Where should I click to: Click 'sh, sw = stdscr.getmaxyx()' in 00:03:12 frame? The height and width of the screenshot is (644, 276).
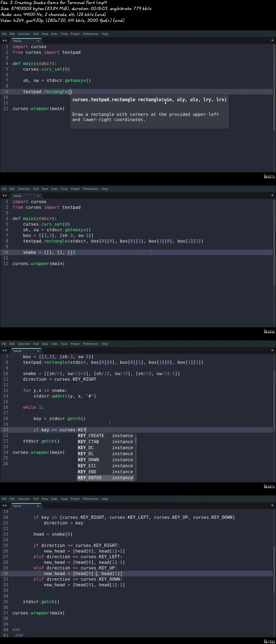pos(57,81)
